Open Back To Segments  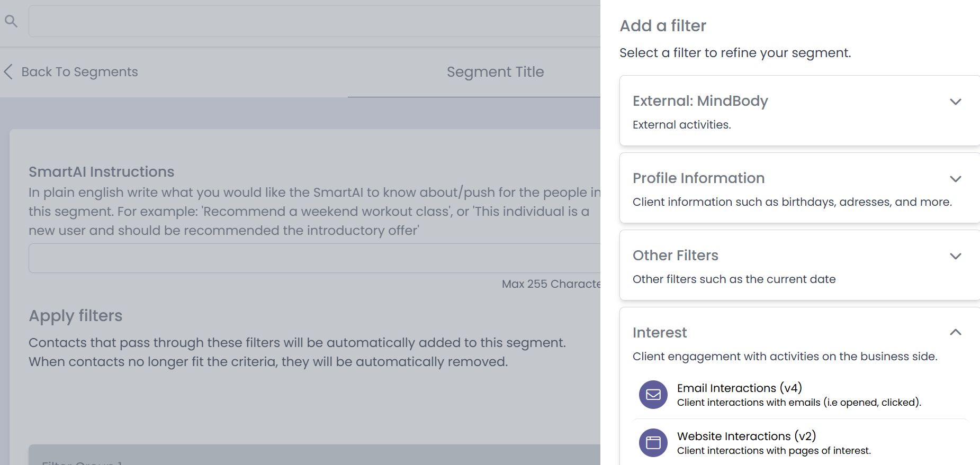[79, 71]
